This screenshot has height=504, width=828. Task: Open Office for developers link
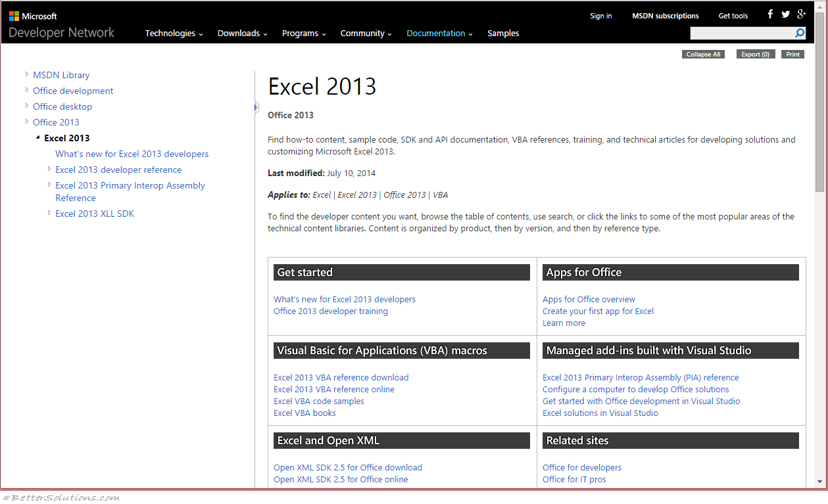582,467
